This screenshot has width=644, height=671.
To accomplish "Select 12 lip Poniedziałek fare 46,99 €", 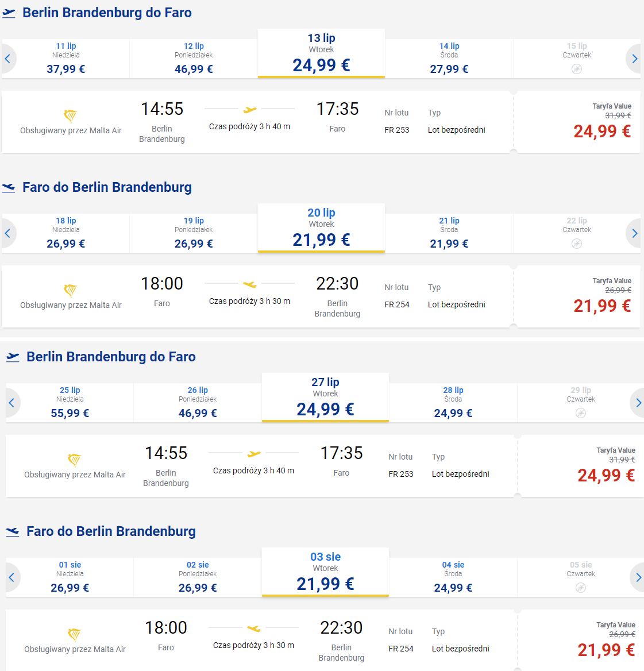I will 194,59.
